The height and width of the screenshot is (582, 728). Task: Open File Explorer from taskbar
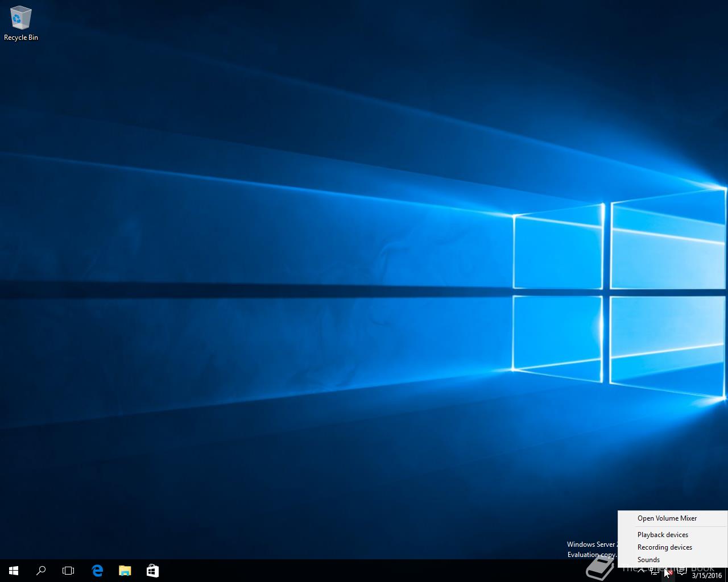pyautogui.click(x=125, y=571)
